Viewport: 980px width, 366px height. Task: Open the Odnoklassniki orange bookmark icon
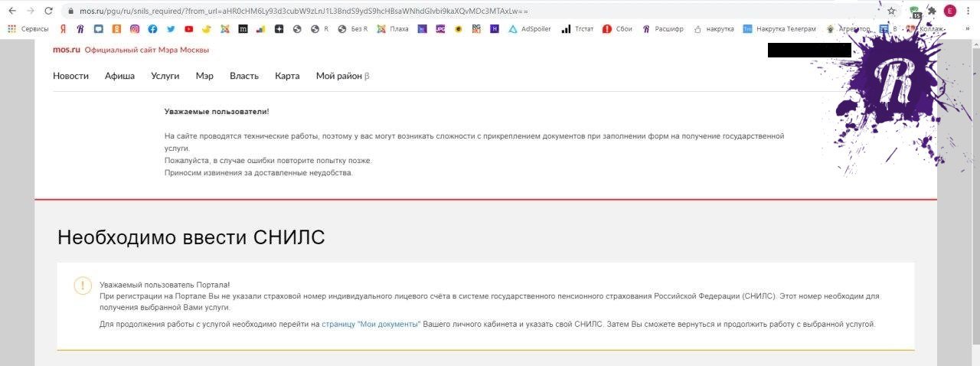pyautogui.click(x=116, y=29)
